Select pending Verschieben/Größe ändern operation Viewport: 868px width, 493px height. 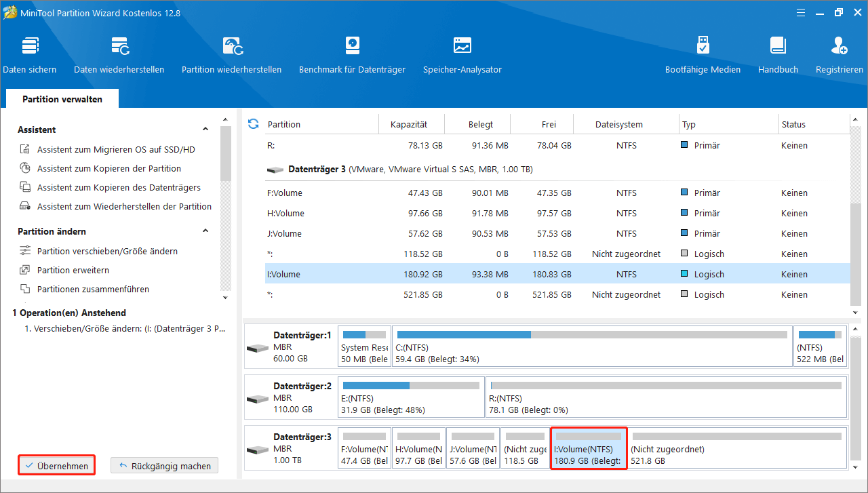pos(125,328)
